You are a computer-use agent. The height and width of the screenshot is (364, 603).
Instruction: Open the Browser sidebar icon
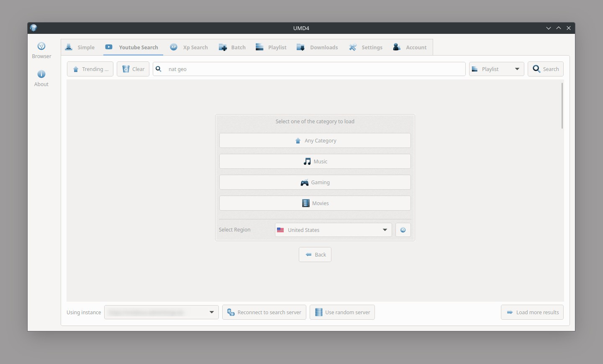(41, 46)
